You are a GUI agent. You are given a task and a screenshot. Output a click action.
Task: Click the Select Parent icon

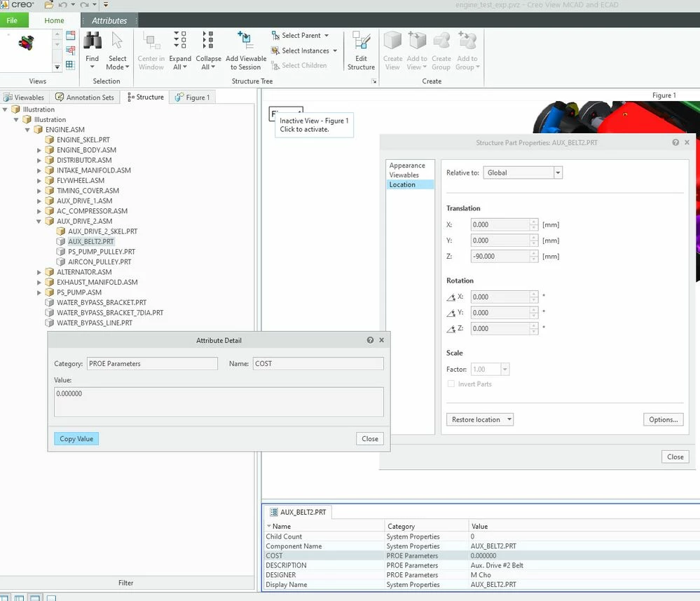275,35
